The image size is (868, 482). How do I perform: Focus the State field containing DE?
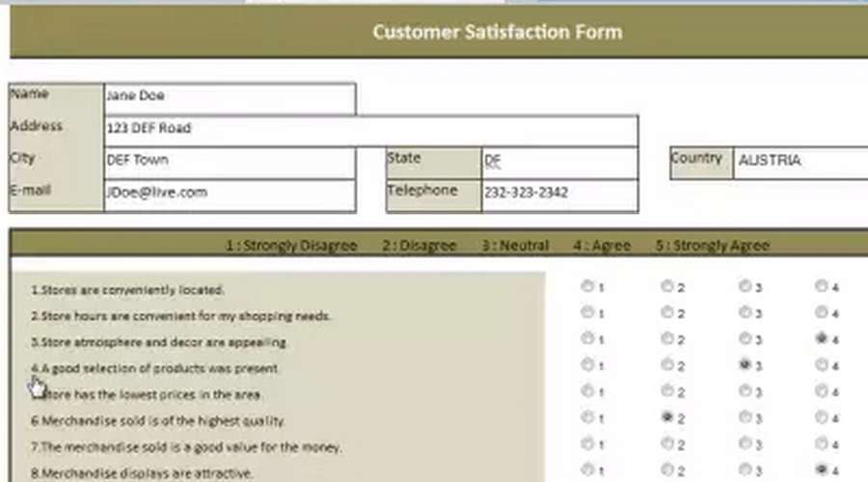coord(559,163)
